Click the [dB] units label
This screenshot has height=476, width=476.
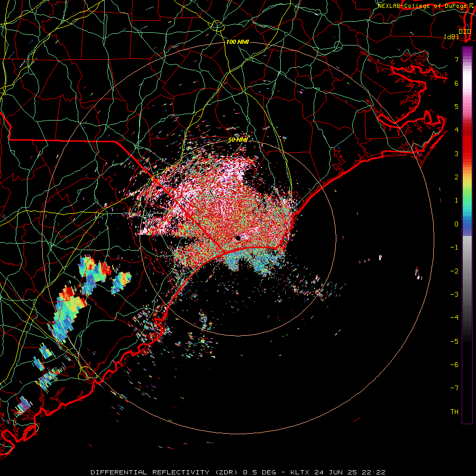pyautogui.click(x=452, y=36)
